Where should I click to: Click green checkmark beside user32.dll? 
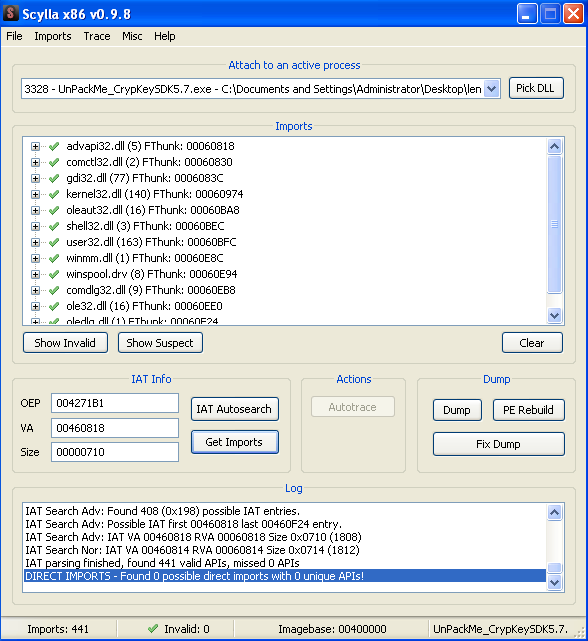coord(54,242)
